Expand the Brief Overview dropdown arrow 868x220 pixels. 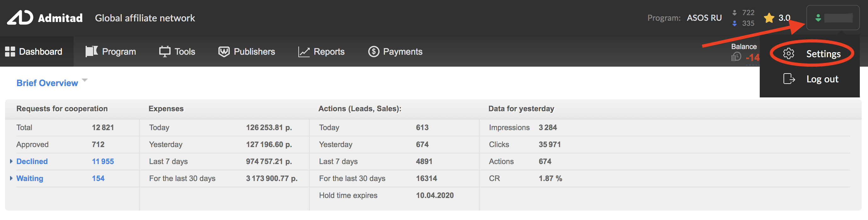pos(85,80)
